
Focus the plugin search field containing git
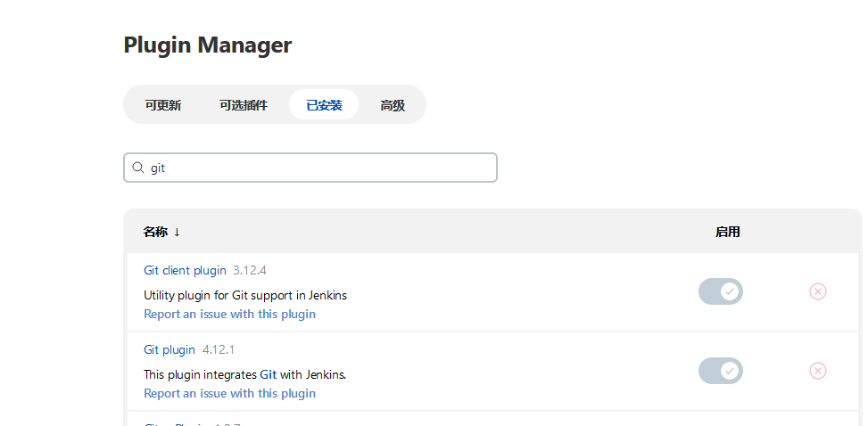coord(310,168)
